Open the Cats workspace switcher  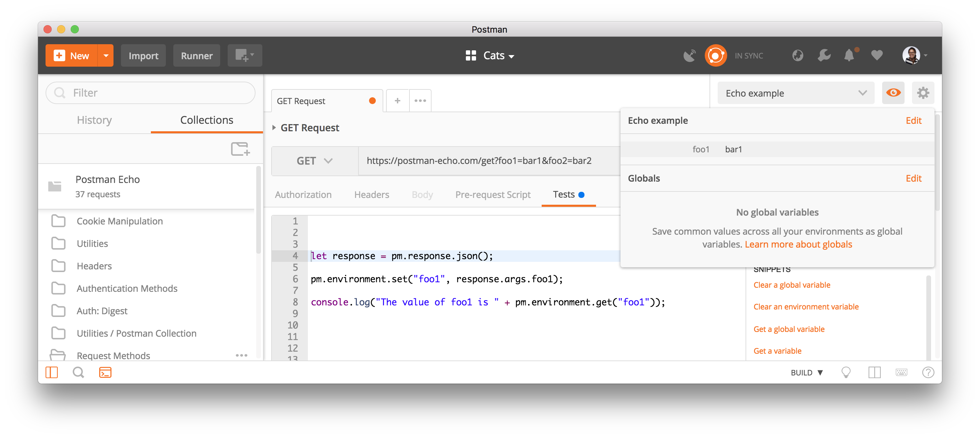pyautogui.click(x=490, y=56)
